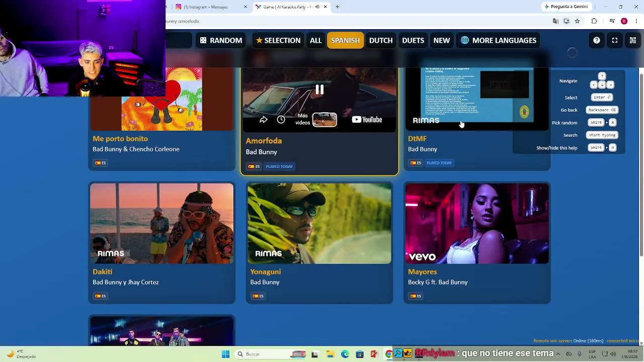Click the microphone tray icon
Image resolution: width=644 pixels, height=362 pixels.
click(580, 354)
